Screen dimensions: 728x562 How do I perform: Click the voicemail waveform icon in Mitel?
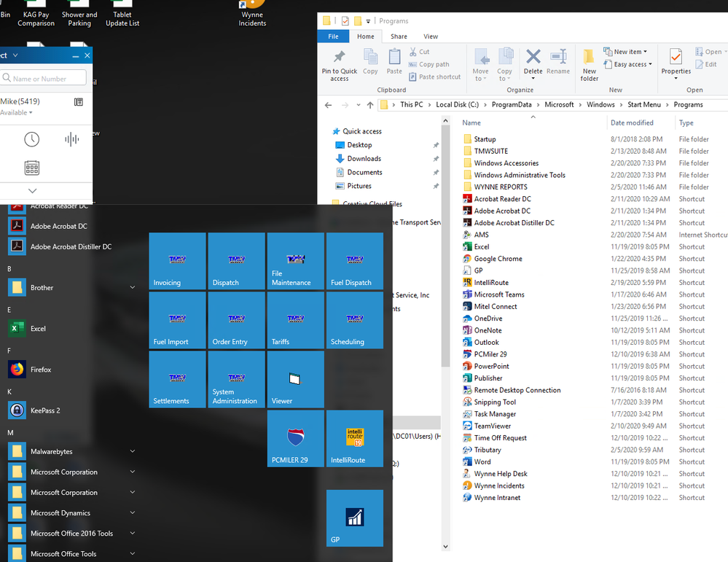(x=71, y=139)
